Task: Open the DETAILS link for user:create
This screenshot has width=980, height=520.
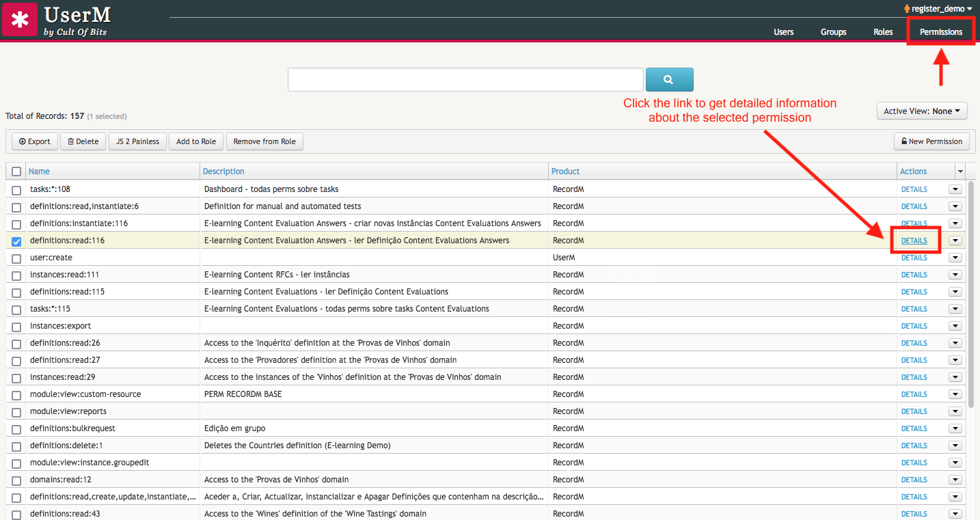Action: (914, 258)
